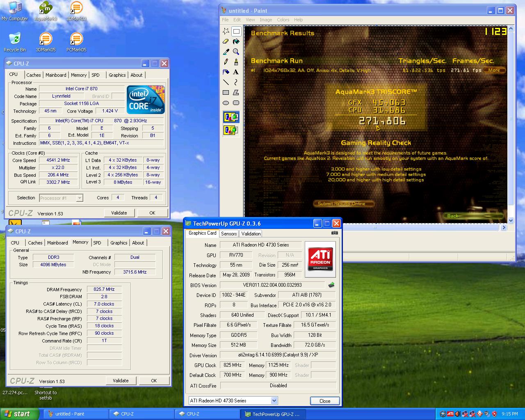The width and height of the screenshot is (525, 420).
Task: Choose the transparent selection option in Paint
Action: (x=231, y=130)
